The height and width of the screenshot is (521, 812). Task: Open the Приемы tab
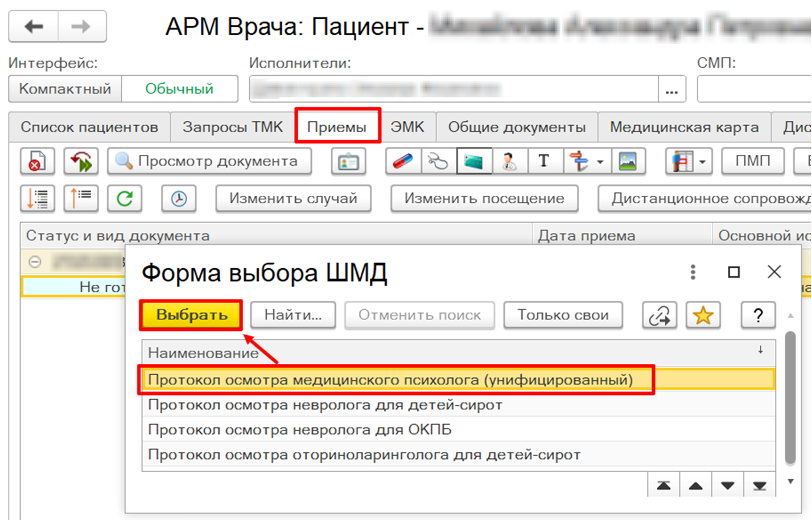337,127
